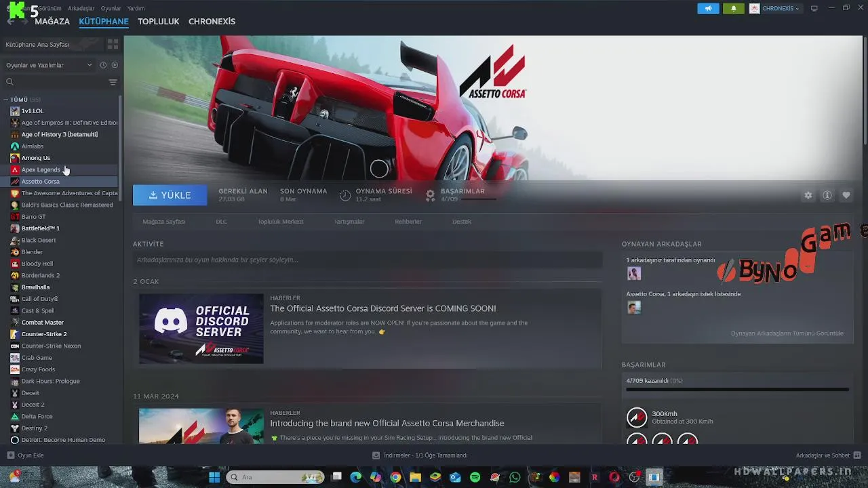The width and height of the screenshot is (868, 488).
Task: Click the achievements progress bar
Action: (737, 390)
